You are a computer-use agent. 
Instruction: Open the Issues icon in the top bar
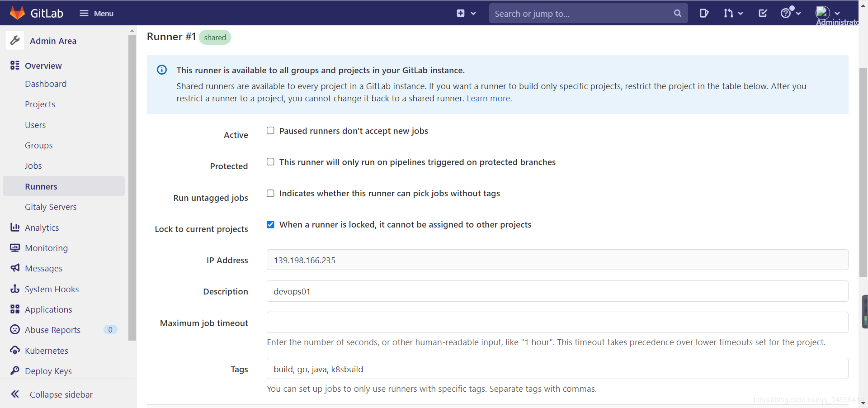[x=704, y=13]
